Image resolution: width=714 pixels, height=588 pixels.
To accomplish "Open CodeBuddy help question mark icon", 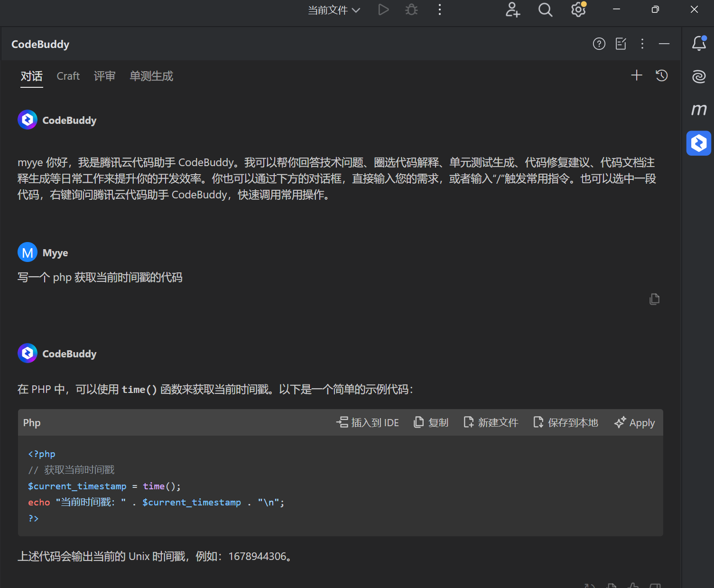I will pyautogui.click(x=599, y=44).
